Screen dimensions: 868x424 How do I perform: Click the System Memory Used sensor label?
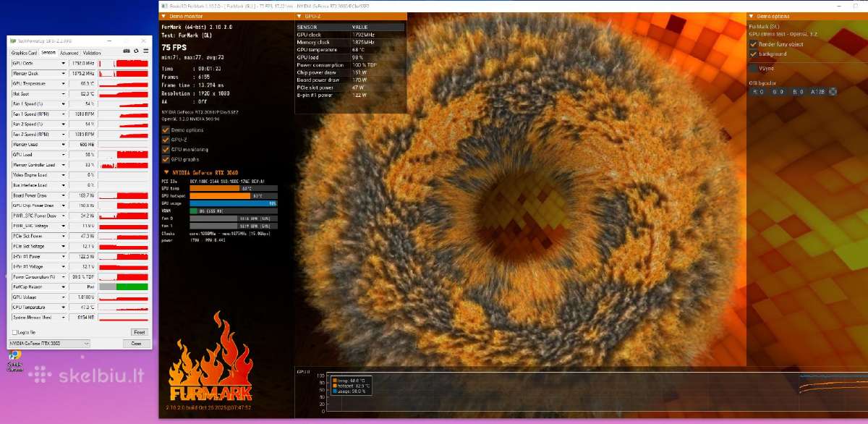click(x=33, y=318)
